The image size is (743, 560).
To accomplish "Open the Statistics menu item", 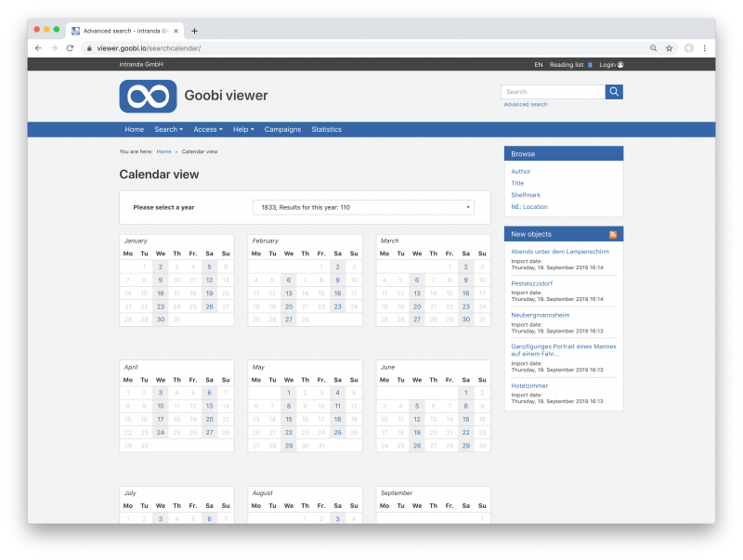I will (x=326, y=129).
